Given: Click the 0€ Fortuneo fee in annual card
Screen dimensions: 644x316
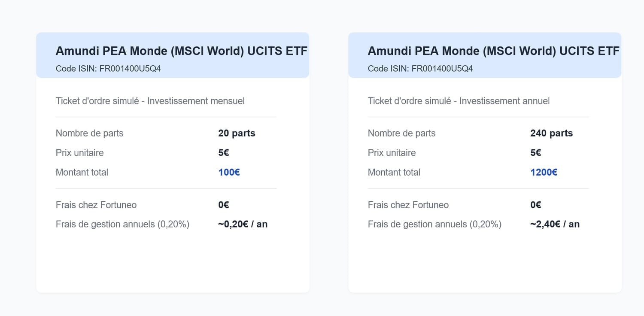Looking at the screenshot, I should [x=535, y=205].
